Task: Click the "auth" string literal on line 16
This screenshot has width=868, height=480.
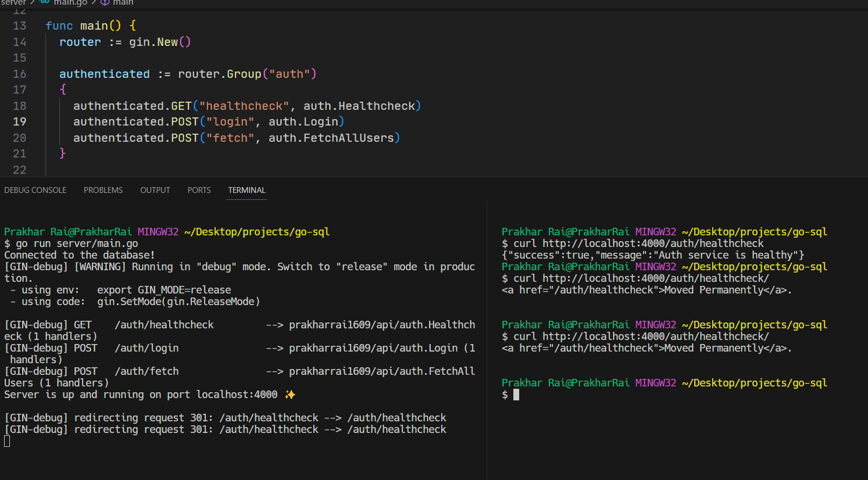Action: (290, 74)
